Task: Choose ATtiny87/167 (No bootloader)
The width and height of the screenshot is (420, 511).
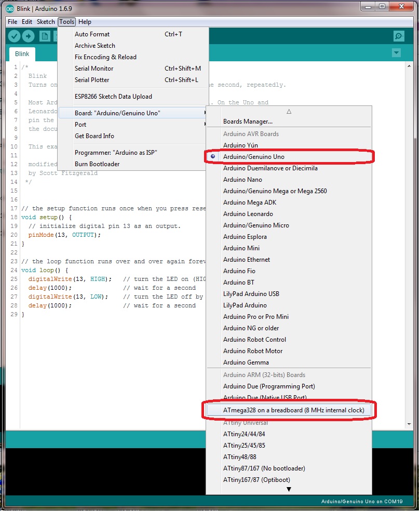Action: 289,468
